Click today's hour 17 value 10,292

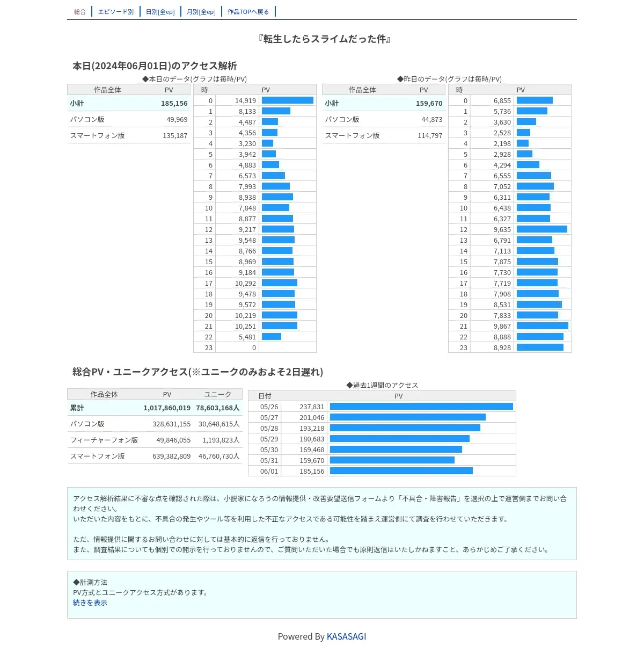tap(245, 283)
